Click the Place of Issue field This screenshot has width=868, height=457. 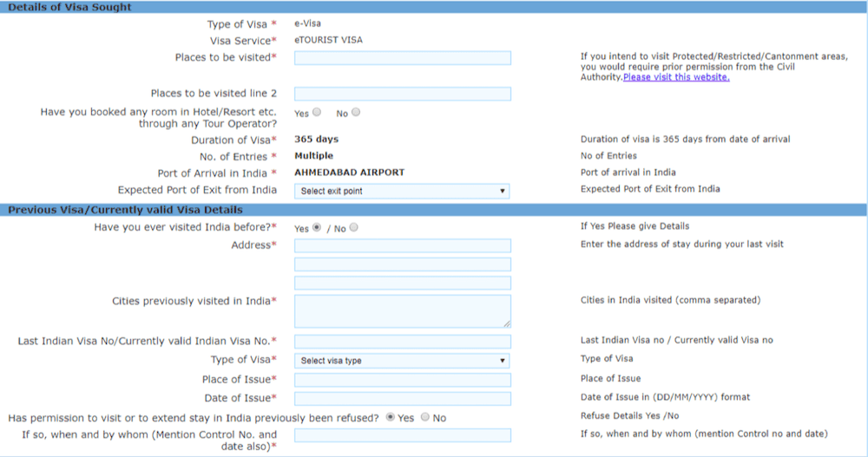pyautogui.click(x=403, y=380)
